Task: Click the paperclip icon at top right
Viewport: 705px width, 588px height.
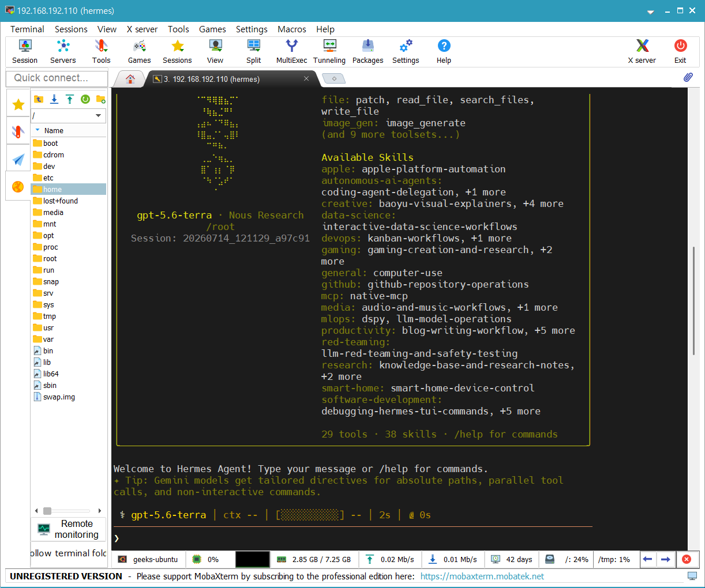Action: click(688, 77)
